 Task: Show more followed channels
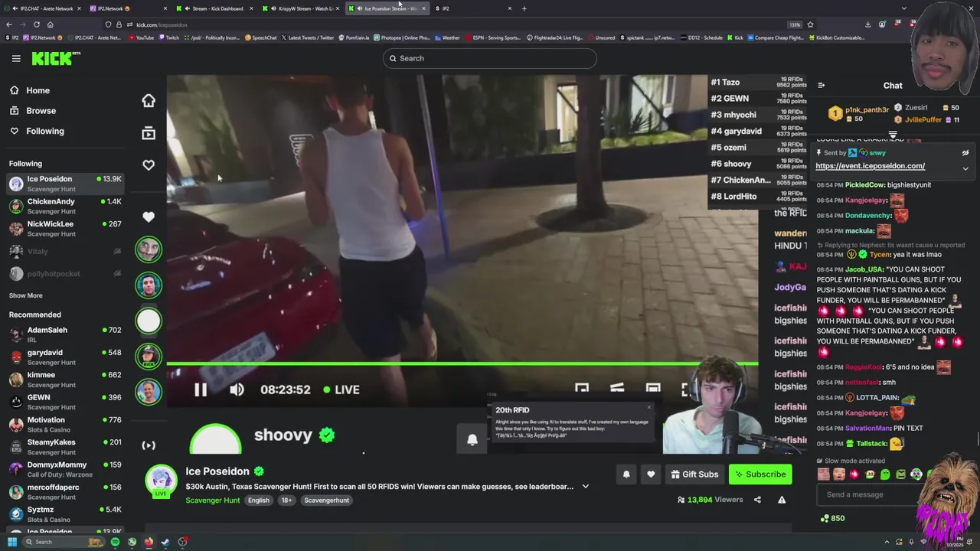click(26, 295)
